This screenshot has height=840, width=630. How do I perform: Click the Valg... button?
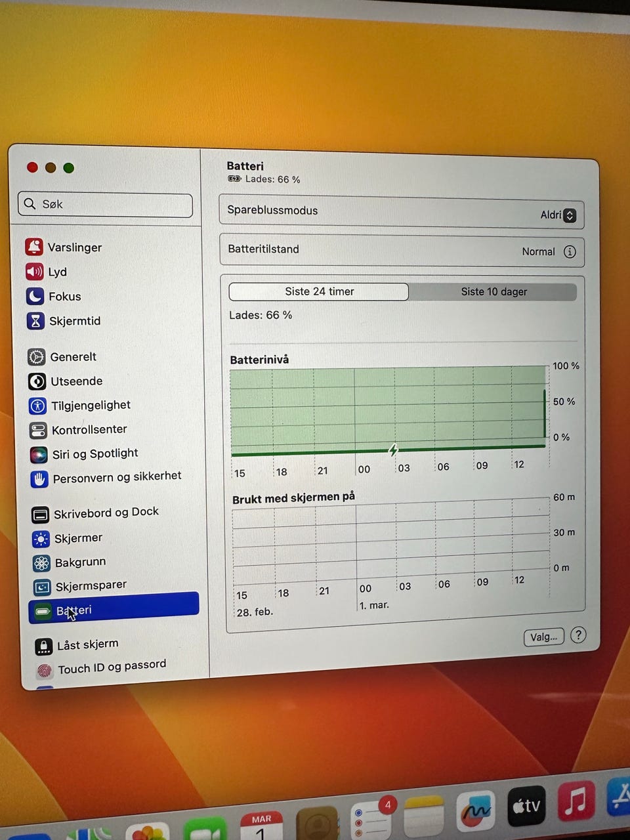544,637
